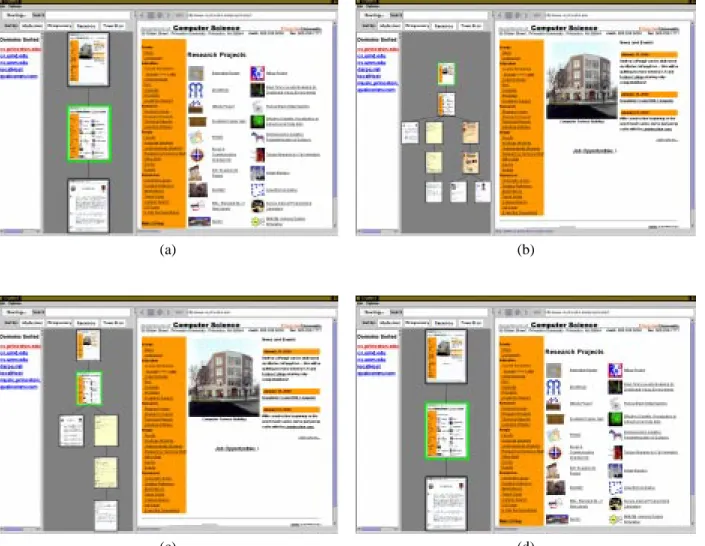Click the red top domain link in panel (a) list

20,49
